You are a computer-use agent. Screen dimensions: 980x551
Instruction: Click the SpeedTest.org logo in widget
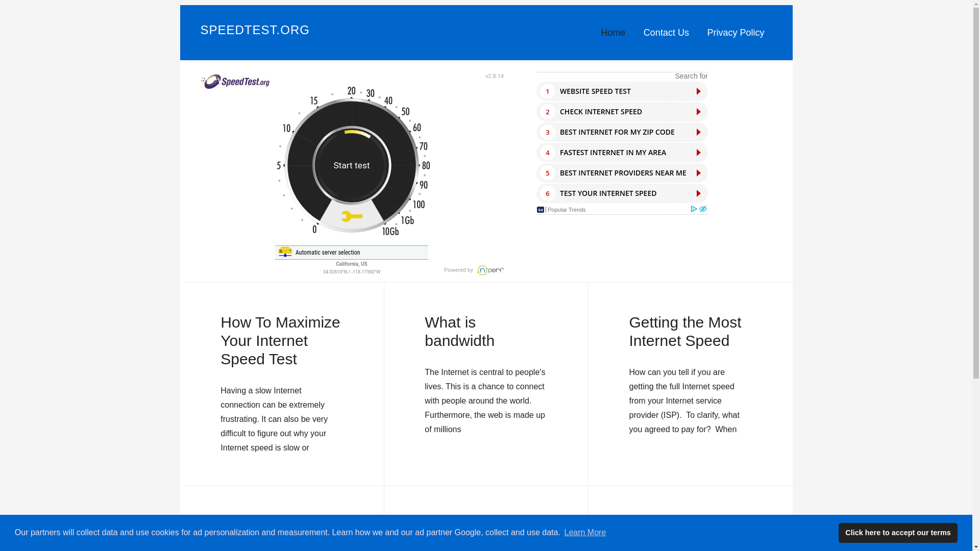pyautogui.click(x=235, y=82)
